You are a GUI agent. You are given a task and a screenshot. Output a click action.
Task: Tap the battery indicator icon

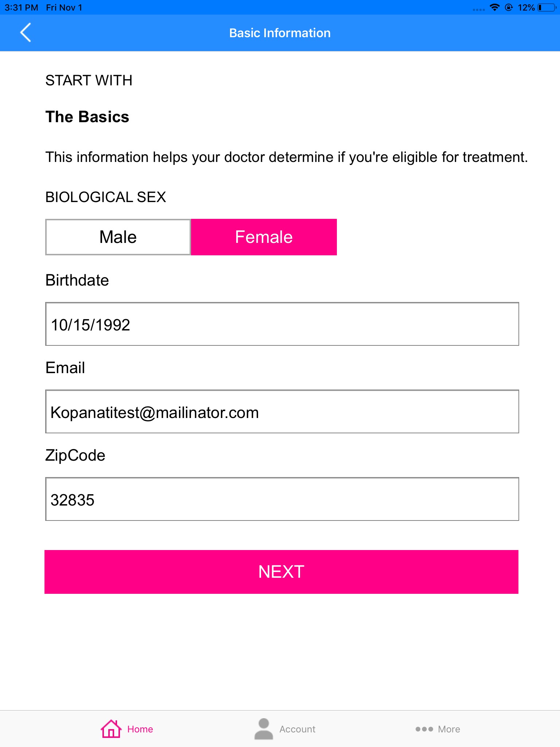[x=547, y=8]
